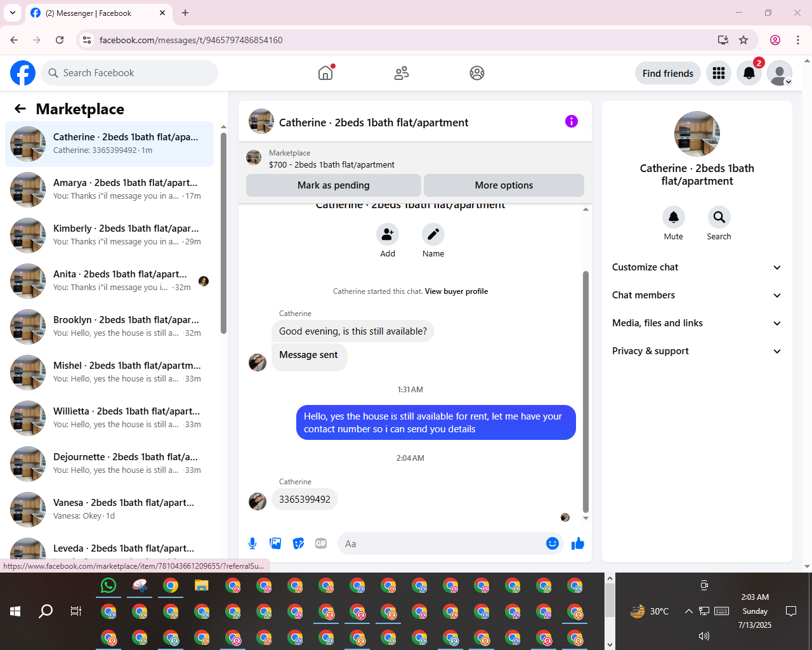The height and width of the screenshot is (650, 812).
Task: Click the Search Facebook field
Action: click(x=129, y=73)
